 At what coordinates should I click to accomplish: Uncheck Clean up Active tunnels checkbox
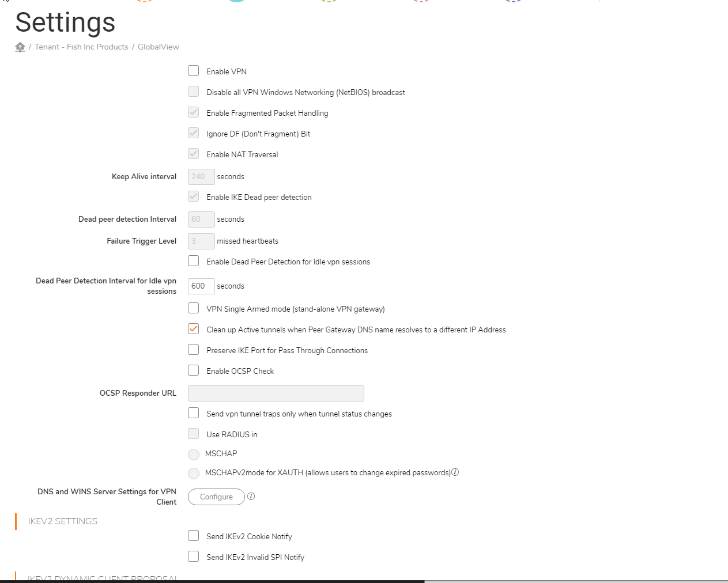(194, 329)
